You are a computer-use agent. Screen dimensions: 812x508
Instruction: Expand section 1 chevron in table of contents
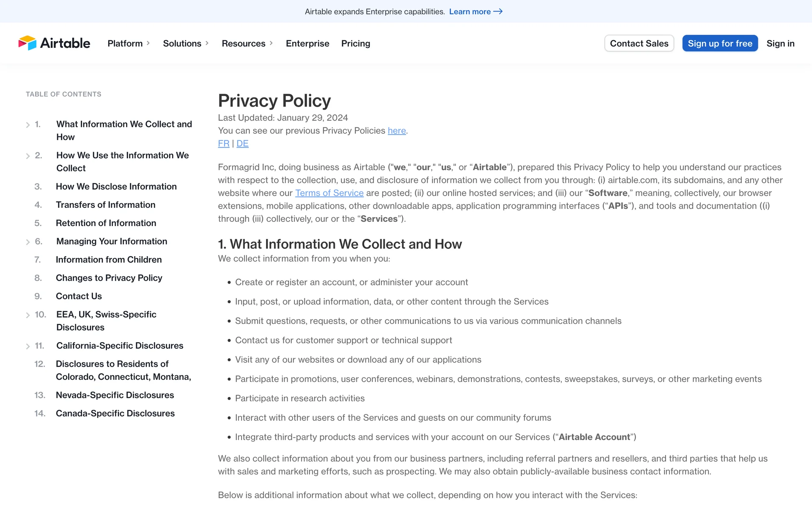pyautogui.click(x=28, y=125)
